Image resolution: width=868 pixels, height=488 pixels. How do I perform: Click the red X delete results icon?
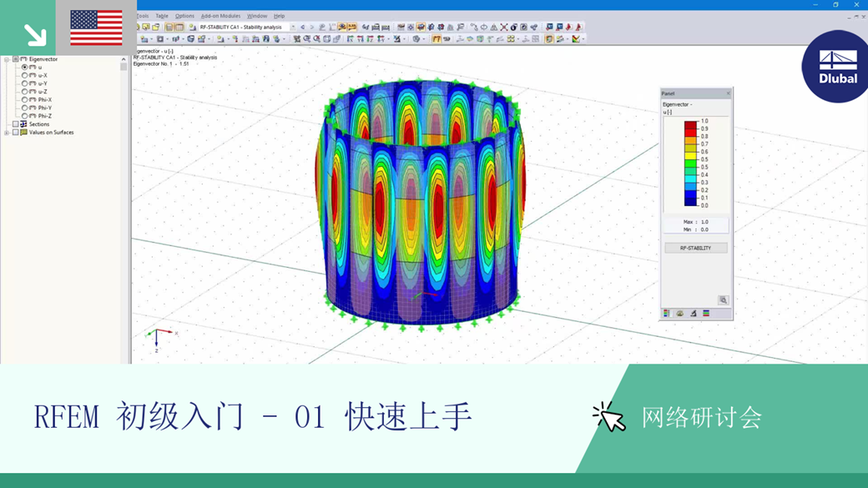pos(504,27)
